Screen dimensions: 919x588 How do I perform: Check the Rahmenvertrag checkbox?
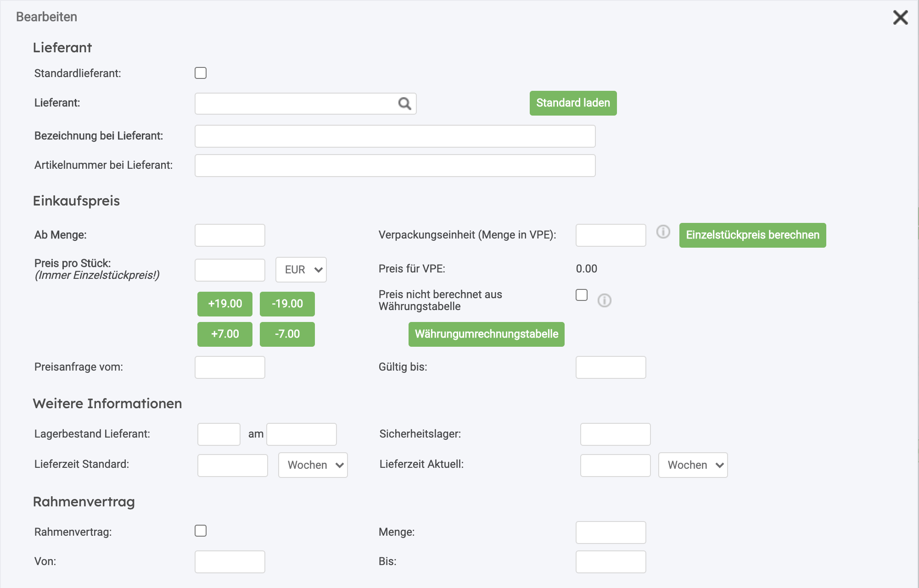coord(201,531)
